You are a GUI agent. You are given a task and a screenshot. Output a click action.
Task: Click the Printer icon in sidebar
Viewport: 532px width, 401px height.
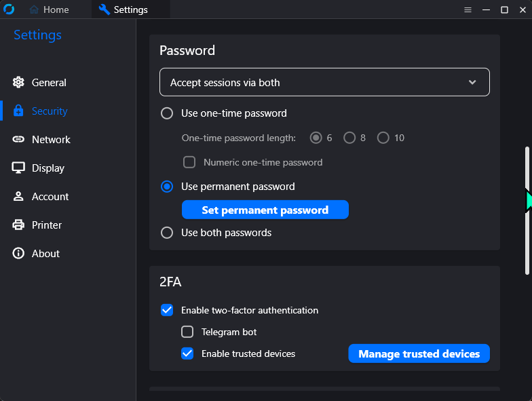coord(18,225)
